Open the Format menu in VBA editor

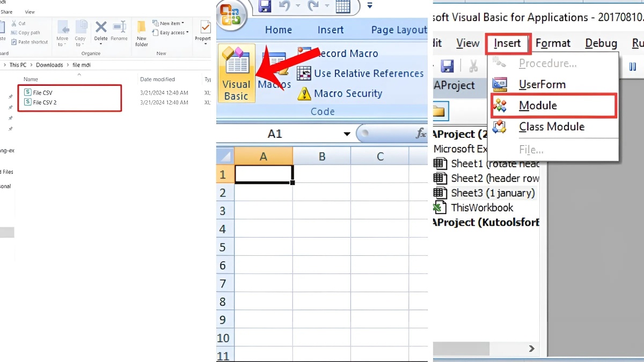click(x=553, y=43)
